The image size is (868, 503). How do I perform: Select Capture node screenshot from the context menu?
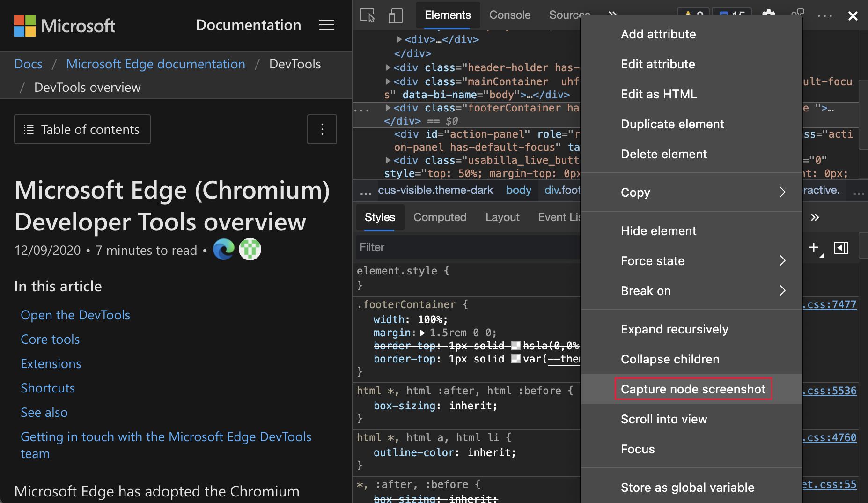[693, 389]
